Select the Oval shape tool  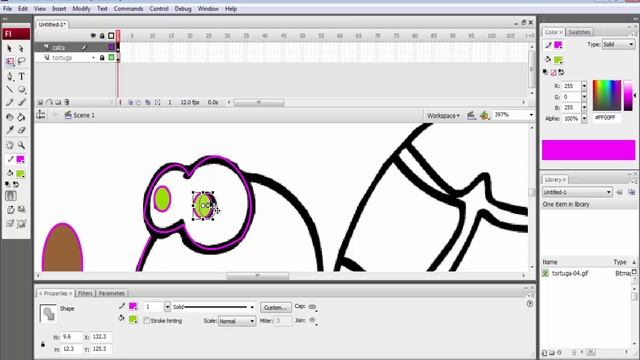pos(21,89)
